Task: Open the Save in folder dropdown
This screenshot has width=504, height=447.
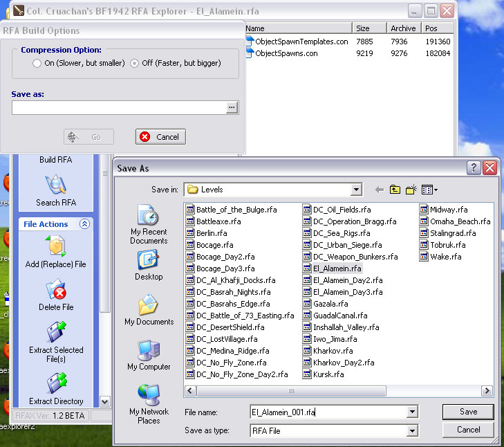Action: tap(356, 190)
